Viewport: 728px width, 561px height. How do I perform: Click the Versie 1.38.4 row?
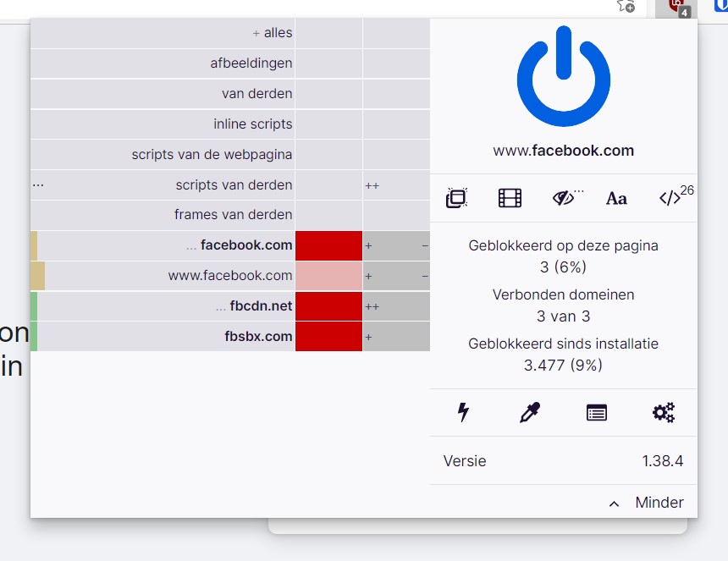[563, 461]
